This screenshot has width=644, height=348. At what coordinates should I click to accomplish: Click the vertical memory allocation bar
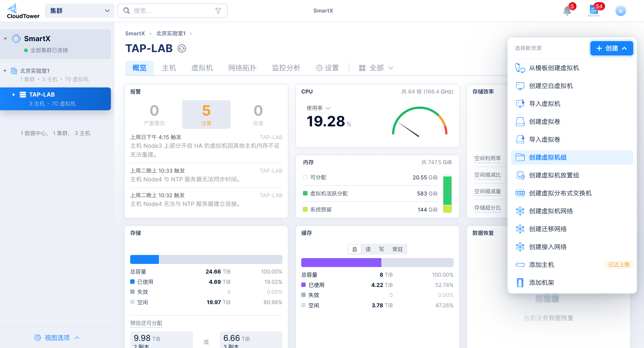pyautogui.click(x=447, y=194)
